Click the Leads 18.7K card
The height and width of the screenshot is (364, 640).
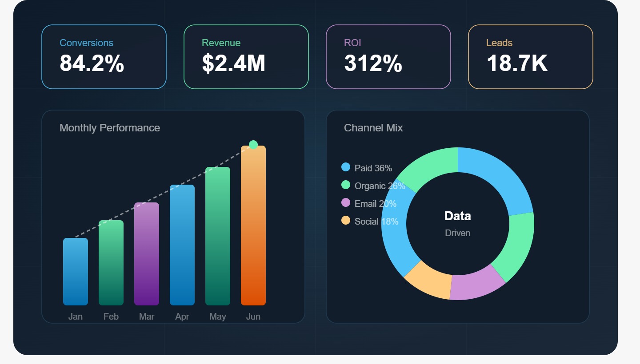click(531, 57)
